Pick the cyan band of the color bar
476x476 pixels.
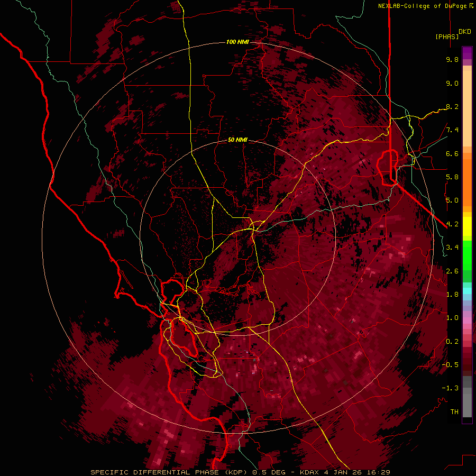click(467, 290)
